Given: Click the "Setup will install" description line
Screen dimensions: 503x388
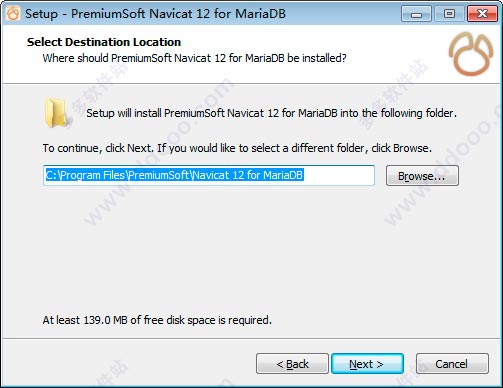Looking at the screenshot, I should [271, 113].
